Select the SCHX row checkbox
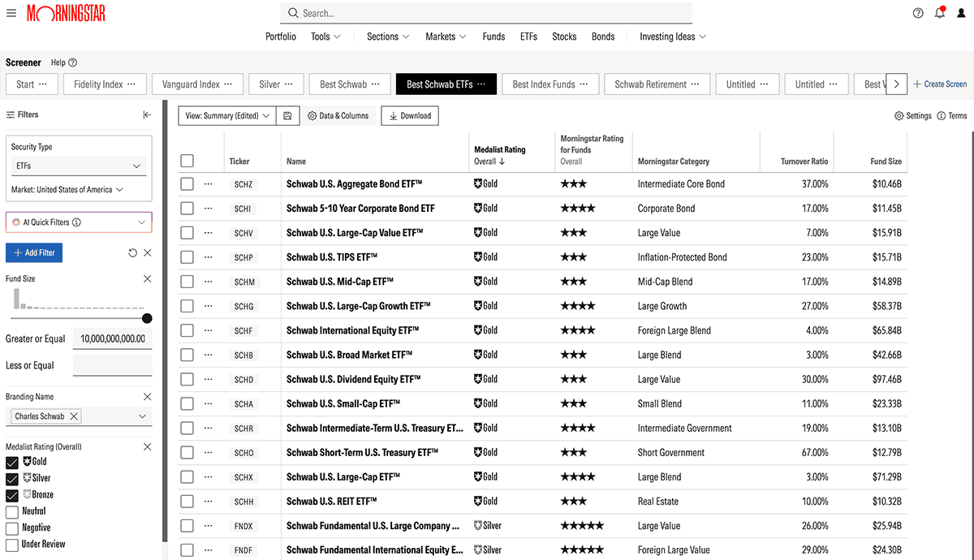974x560 pixels. point(187,477)
